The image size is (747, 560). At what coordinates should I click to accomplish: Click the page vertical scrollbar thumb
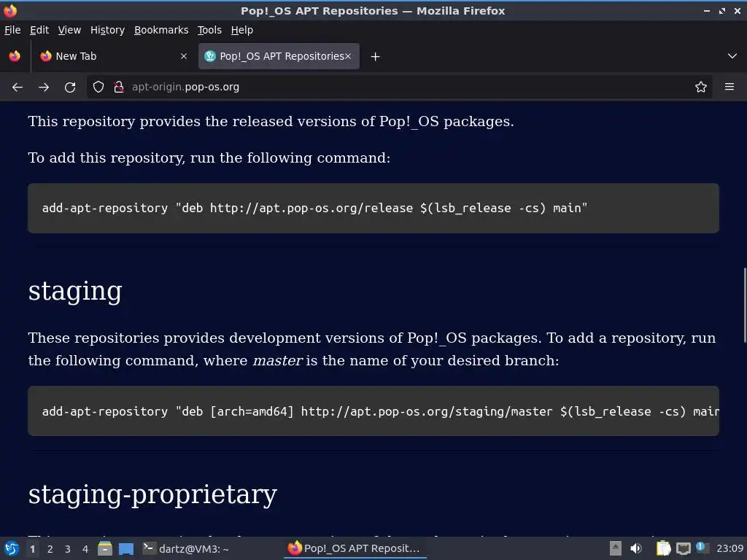pyautogui.click(x=744, y=305)
